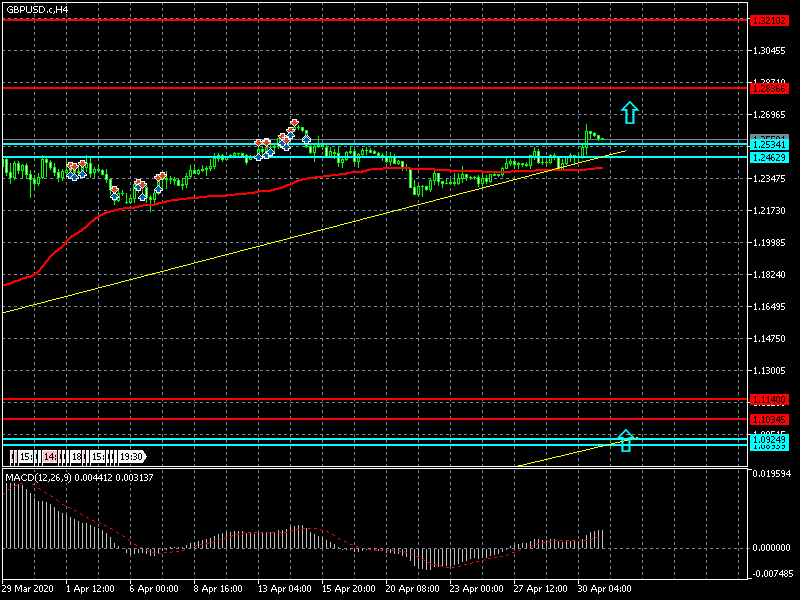Click the lower cyan up-arrow marker
Viewport: 800px width, 600px height.
[x=625, y=440]
